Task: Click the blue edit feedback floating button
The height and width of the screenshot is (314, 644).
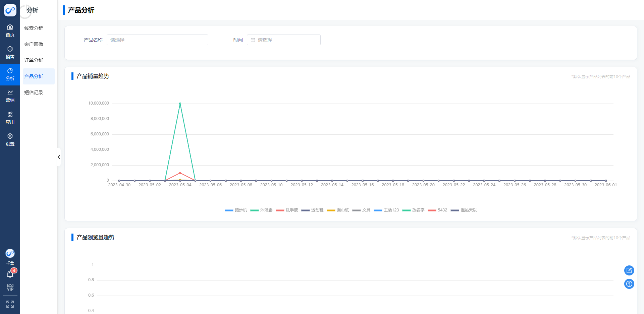Action: [629, 270]
